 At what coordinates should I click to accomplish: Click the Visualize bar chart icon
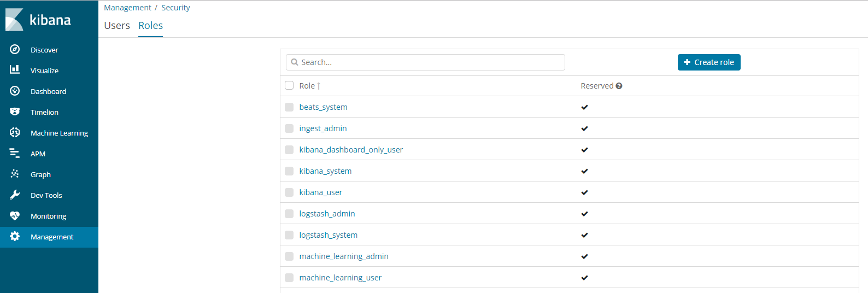tap(15, 70)
